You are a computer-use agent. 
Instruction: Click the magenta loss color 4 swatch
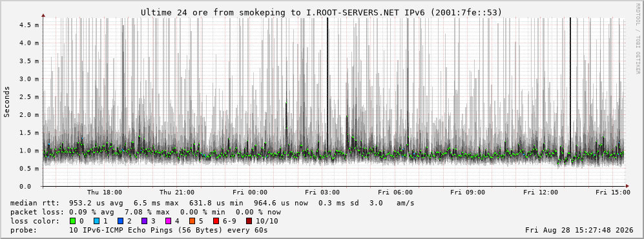[169, 222]
